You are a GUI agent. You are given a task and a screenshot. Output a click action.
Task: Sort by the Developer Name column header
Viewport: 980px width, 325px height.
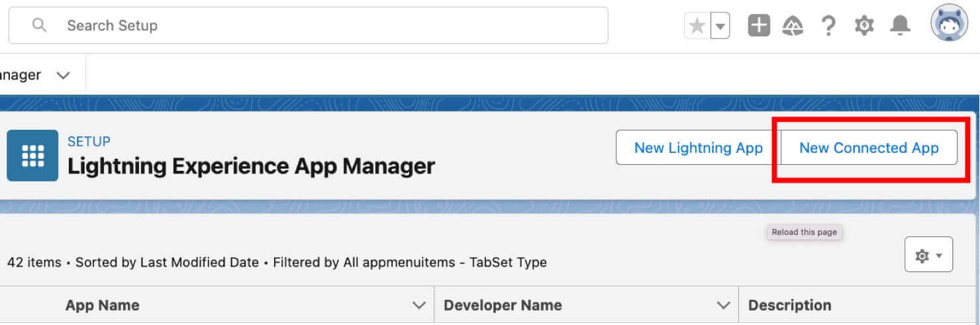point(503,305)
